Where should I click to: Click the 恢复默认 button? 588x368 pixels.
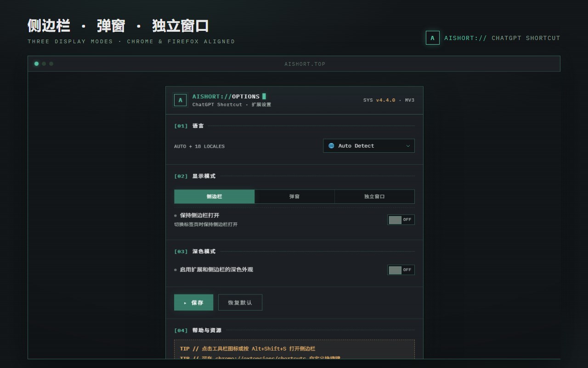click(240, 303)
